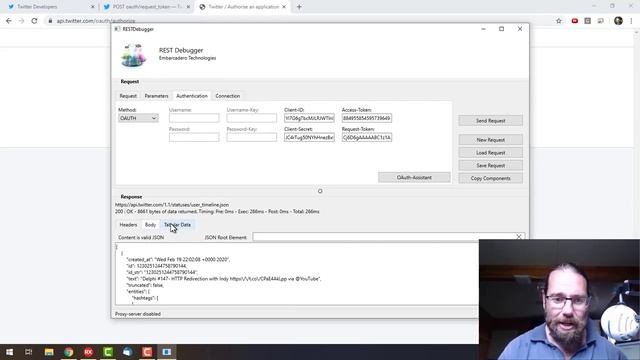Click into the Password field

tap(194, 137)
